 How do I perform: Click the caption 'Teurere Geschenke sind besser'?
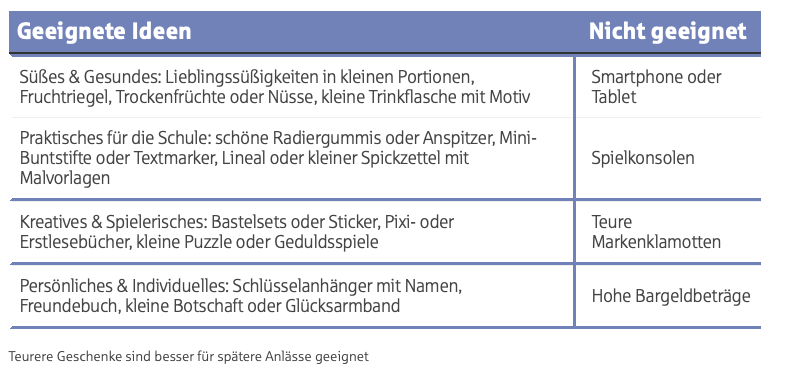tap(188, 356)
